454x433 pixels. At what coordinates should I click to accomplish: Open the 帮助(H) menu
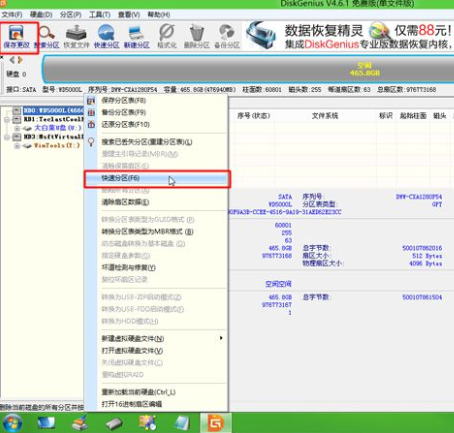coord(159,15)
